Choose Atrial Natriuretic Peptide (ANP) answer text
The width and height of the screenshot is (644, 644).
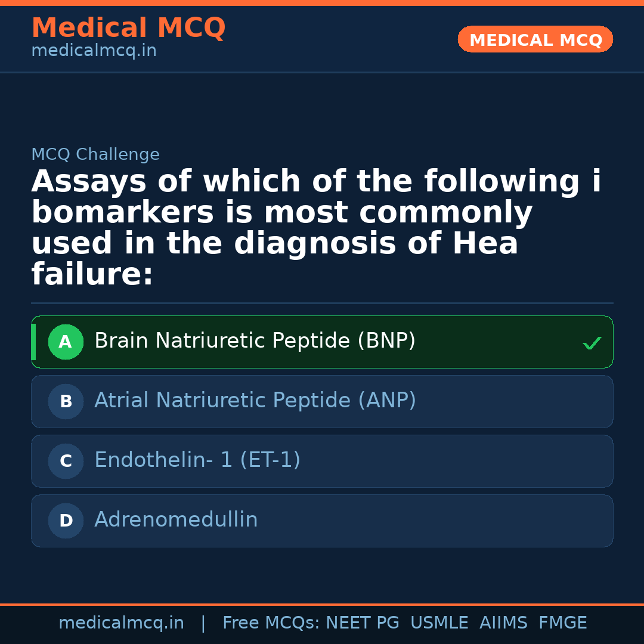[x=255, y=401]
